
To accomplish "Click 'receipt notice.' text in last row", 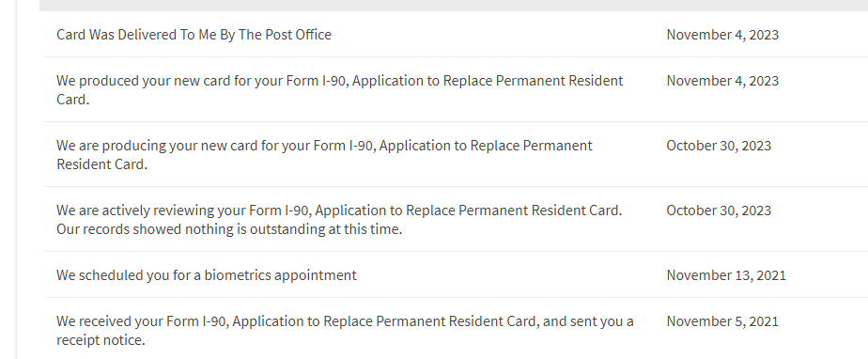I will coord(101,339).
